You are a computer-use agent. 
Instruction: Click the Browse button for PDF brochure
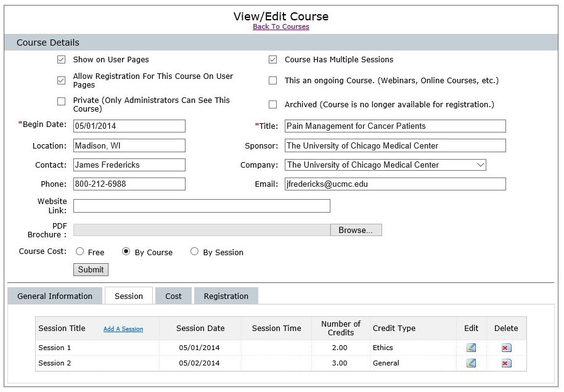pyautogui.click(x=356, y=230)
